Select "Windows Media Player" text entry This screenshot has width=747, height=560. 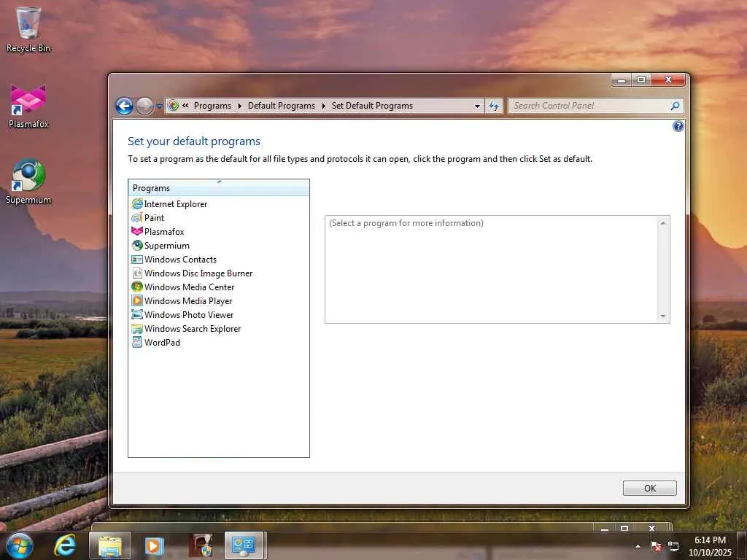[x=188, y=301]
